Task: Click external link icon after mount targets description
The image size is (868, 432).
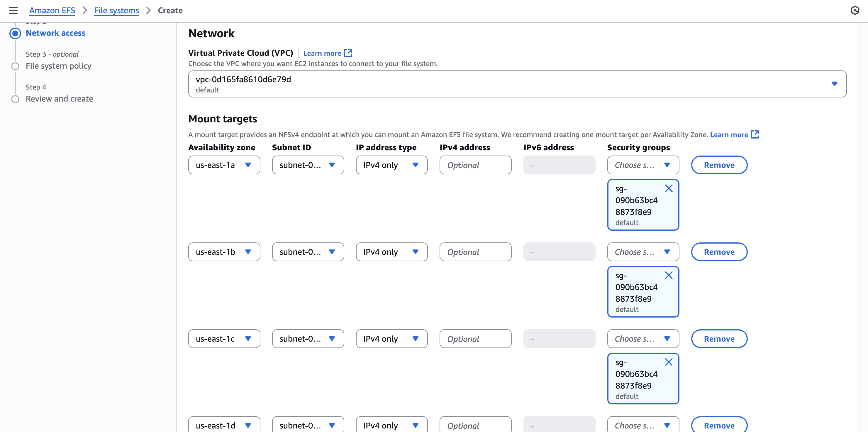Action: tap(755, 134)
